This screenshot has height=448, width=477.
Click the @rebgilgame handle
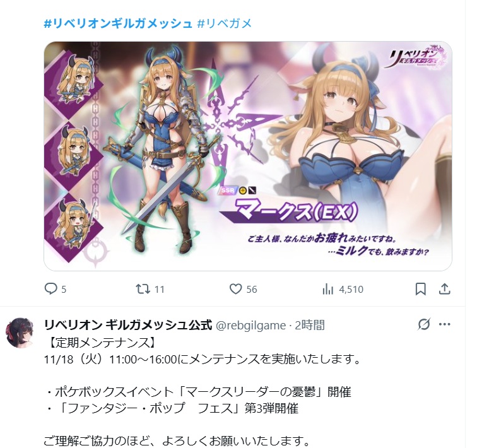click(250, 326)
